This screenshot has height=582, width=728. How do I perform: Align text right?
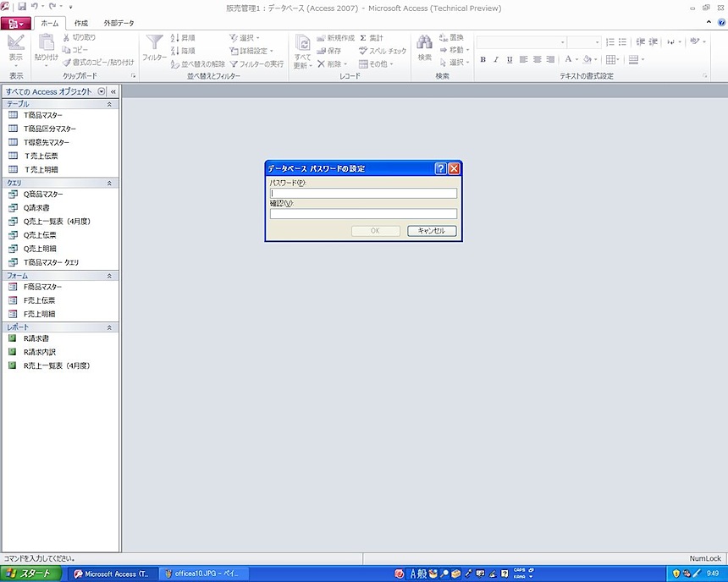pyautogui.click(x=550, y=59)
